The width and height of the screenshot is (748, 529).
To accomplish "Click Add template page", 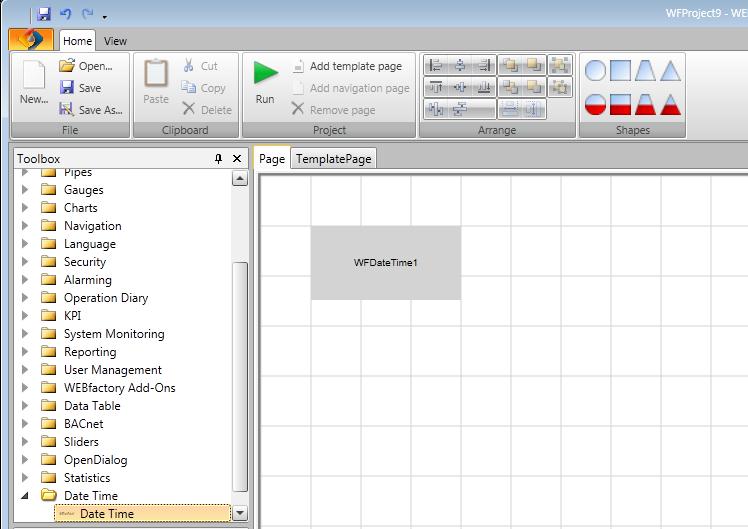I will [347, 66].
